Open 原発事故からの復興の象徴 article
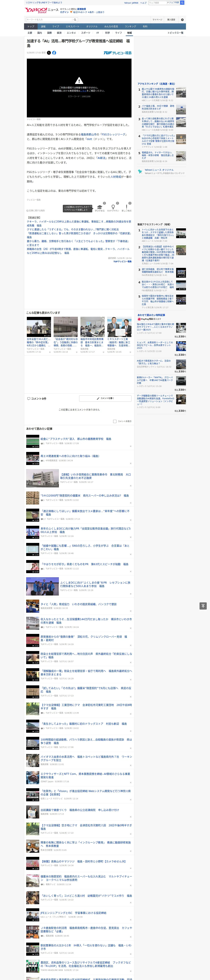Image resolution: width=210 pixels, height=980 pixels. pos(84,638)
